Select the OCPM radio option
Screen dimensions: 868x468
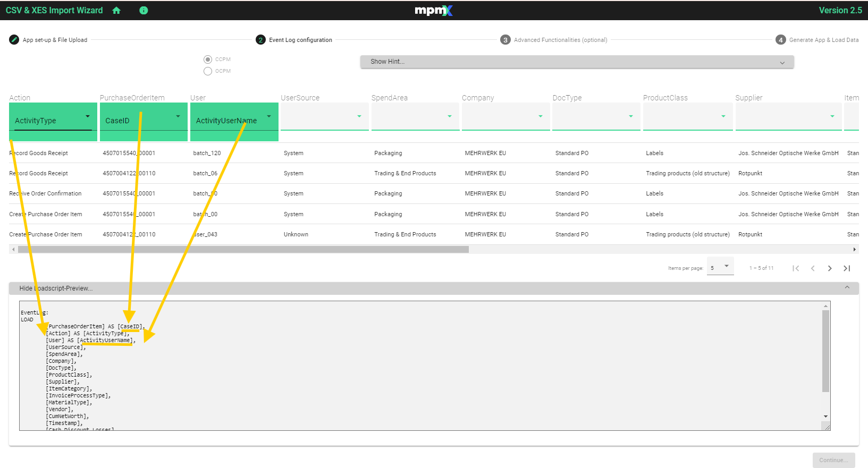coord(208,71)
